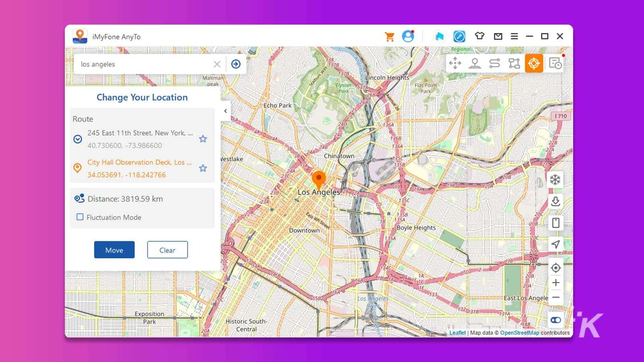
Task: Enable Fluctuation Mode checkbox
Action: [80, 217]
